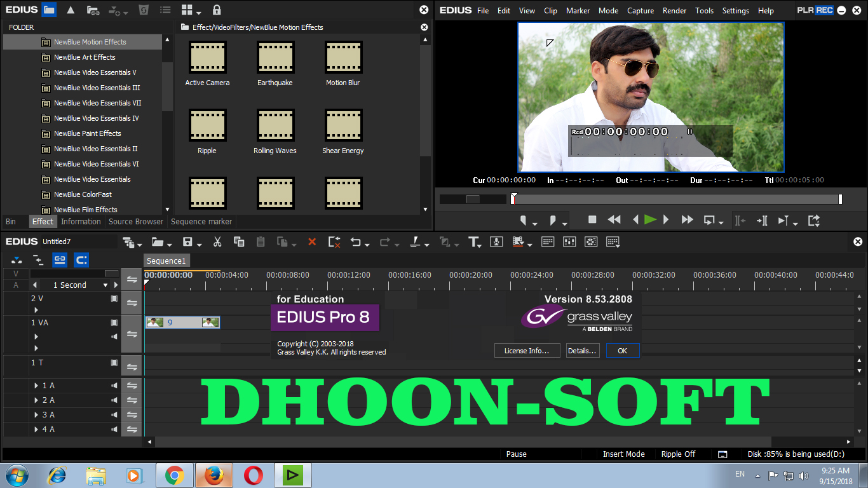The width and height of the screenshot is (868, 488).
Task: Toggle the palette display icon
Action: [x=613, y=241]
